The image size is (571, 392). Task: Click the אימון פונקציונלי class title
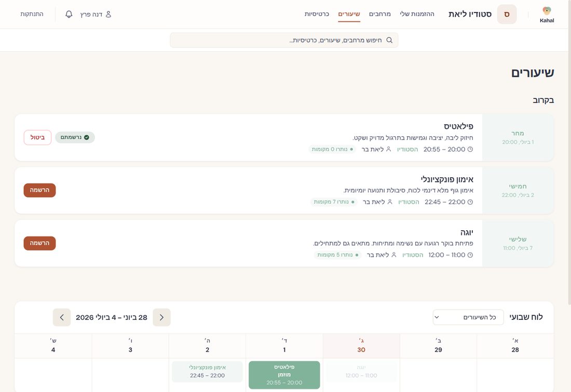coord(447,179)
